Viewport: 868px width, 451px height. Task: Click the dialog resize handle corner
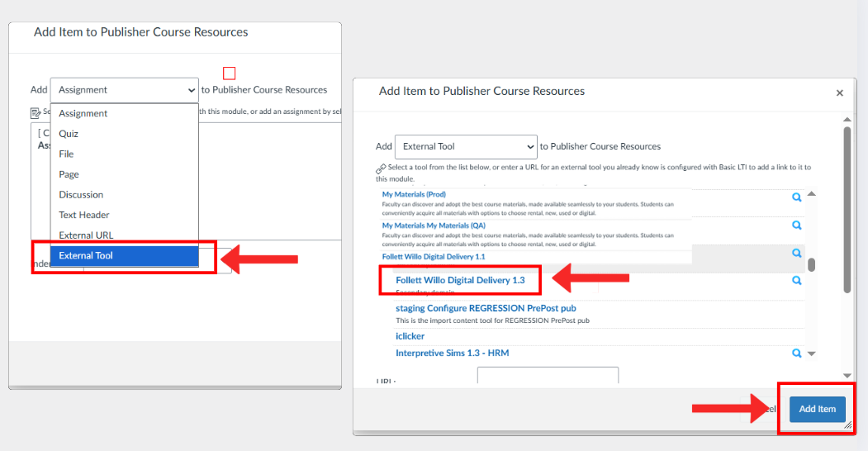click(x=848, y=425)
